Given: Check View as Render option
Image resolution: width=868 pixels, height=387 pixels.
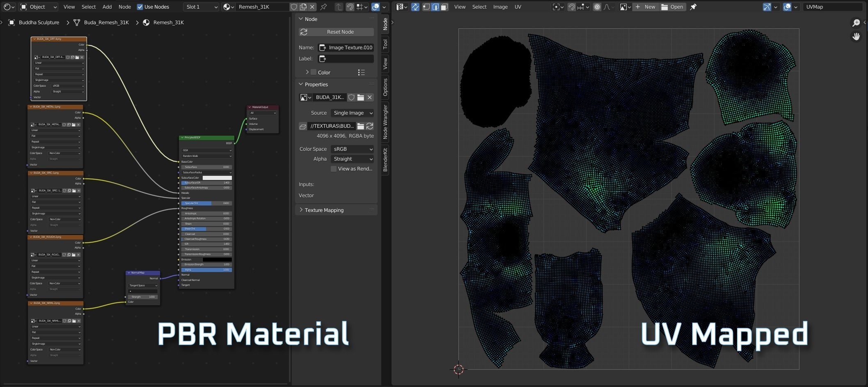Looking at the screenshot, I should [x=334, y=169].
